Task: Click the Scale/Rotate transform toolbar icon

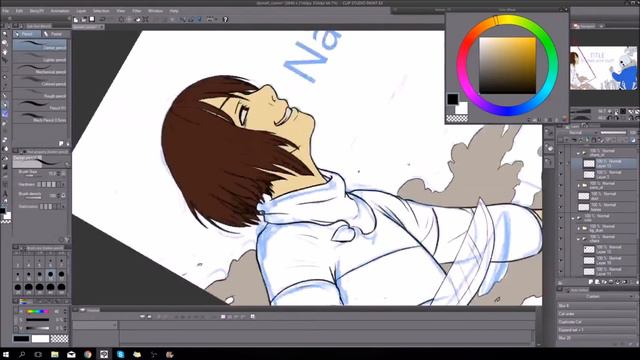Action: tap(146, 19)
